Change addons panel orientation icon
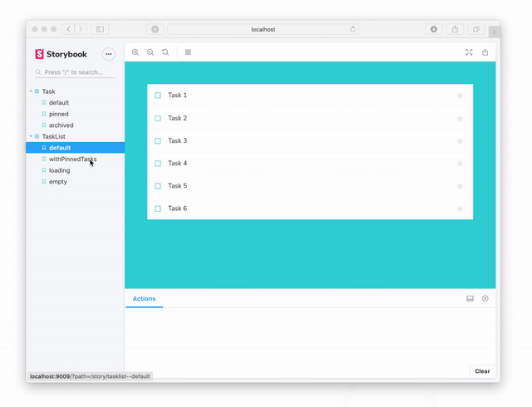 [x=470, y=298]
